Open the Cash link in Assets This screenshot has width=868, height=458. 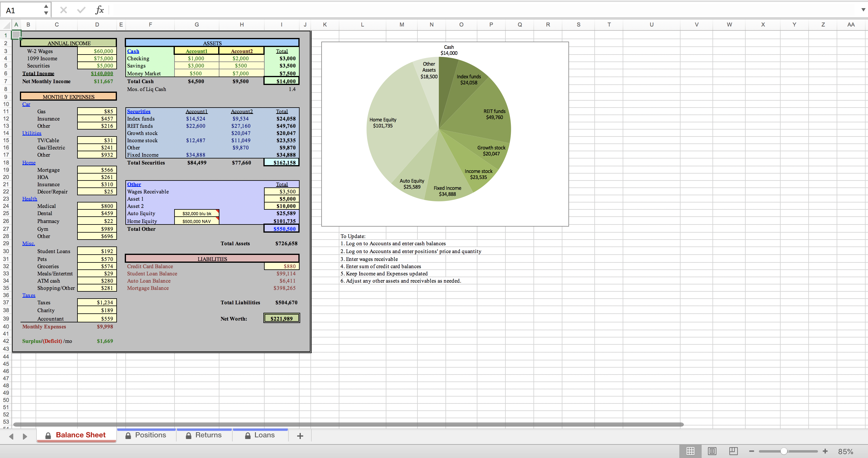[133, 51]
